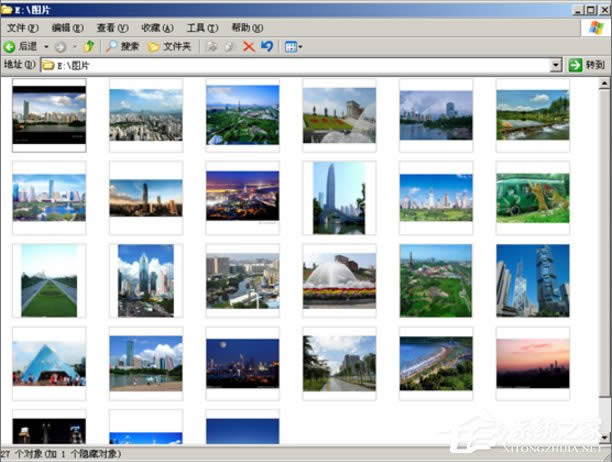The width and height of the screenshot is (612, 462).
Task: Select the fountain photo thumbnail
Action: coord(340,278)
